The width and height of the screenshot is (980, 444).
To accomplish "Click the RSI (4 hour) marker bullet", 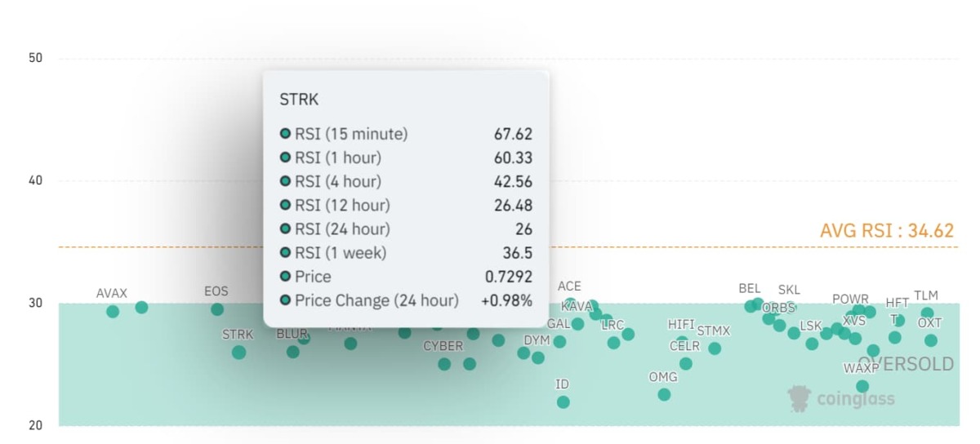I will point(285,181).
